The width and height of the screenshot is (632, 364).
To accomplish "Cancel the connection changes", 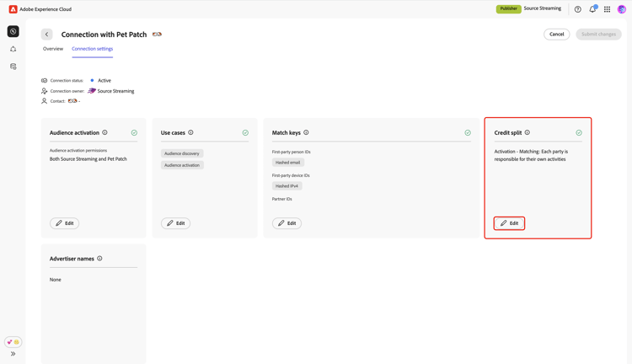I will pyautogui.click(x=557, y=35).
